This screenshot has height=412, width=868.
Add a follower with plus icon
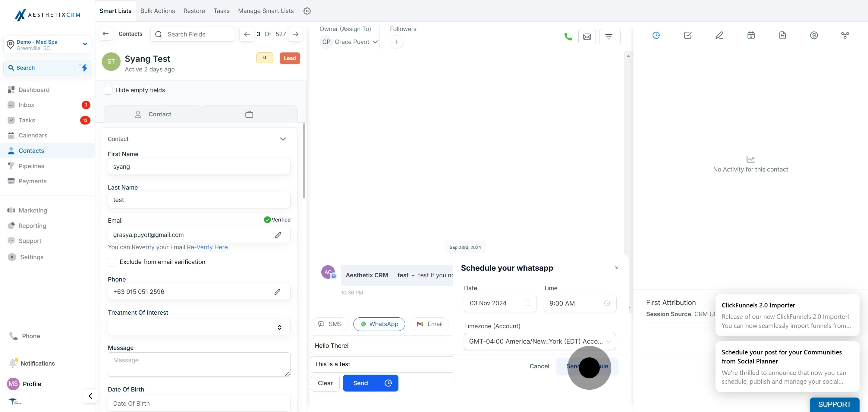pos(397,42)
